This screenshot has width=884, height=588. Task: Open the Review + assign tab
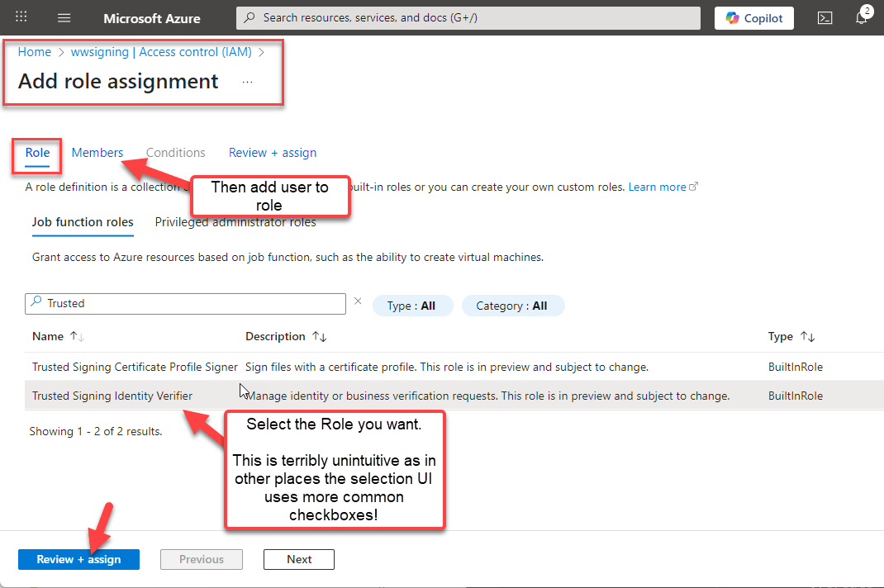pos(273,153)
